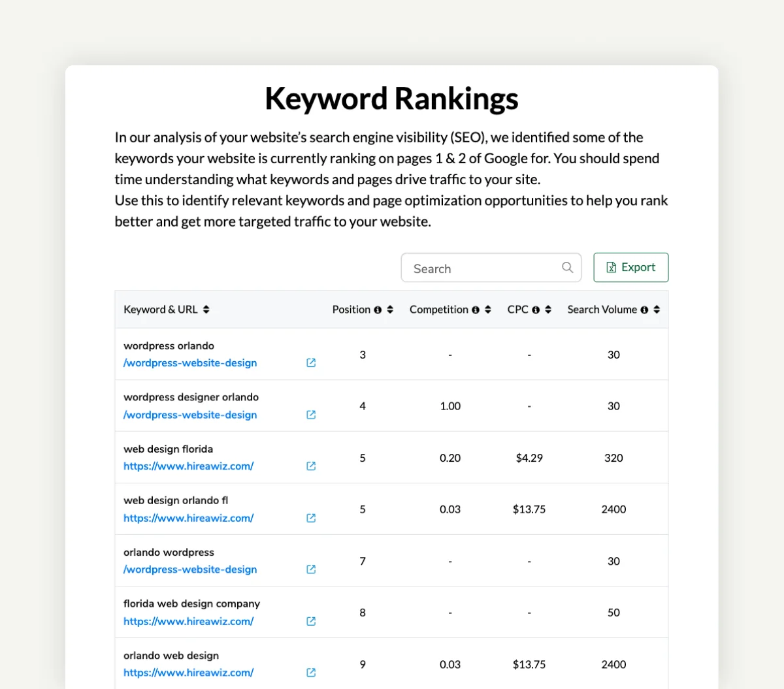
Task: Click 2400 volume in orlando web design row
Action: 613,664
